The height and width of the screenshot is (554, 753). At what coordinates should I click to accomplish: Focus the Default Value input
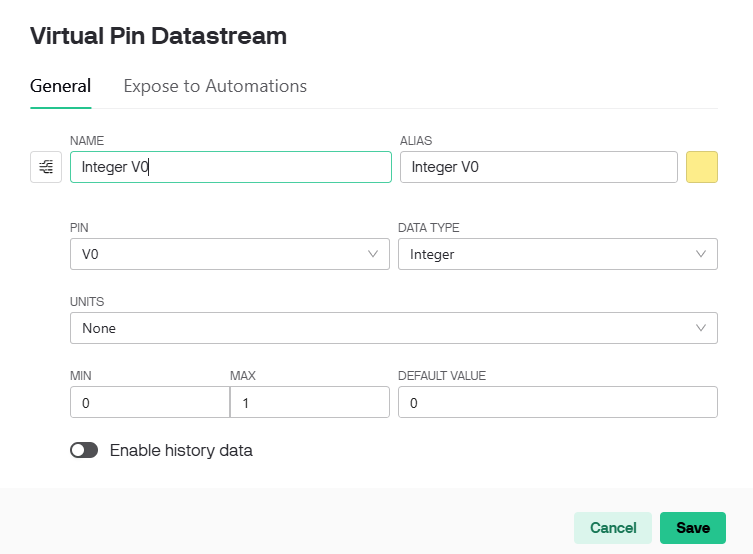[557, 402]
